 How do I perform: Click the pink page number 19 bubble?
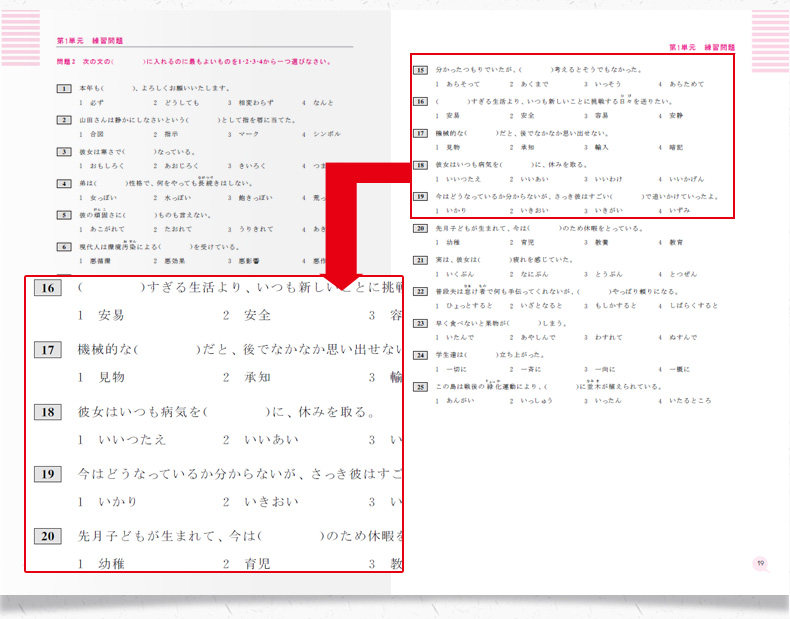pos(761,564)
